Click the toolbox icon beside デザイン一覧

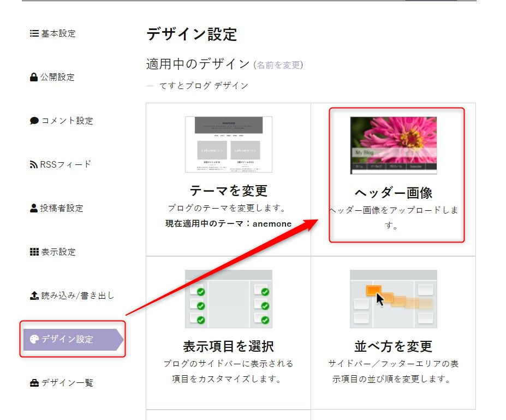(x=34, y=383)
